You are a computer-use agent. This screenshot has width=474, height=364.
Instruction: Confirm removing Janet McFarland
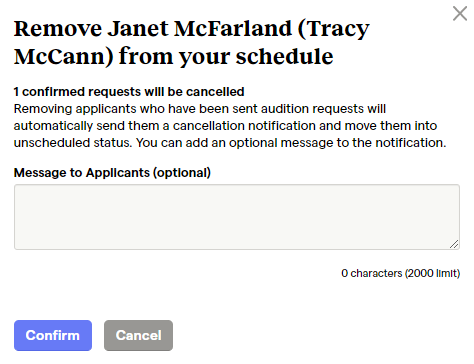(x=53, y=335)
